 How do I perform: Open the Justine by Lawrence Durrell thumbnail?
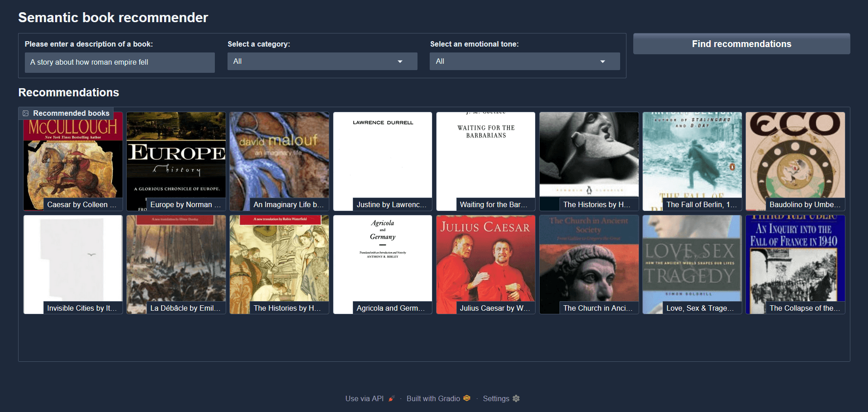383,161
